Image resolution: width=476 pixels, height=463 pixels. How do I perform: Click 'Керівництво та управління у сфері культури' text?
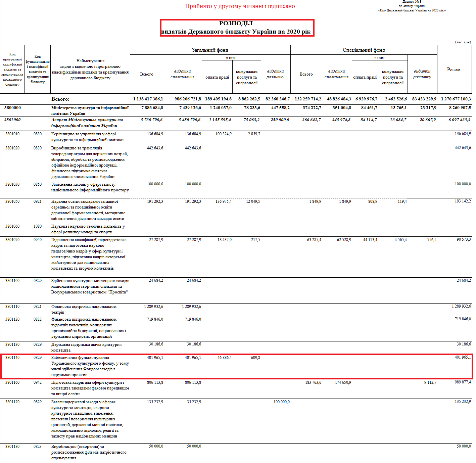87,137
